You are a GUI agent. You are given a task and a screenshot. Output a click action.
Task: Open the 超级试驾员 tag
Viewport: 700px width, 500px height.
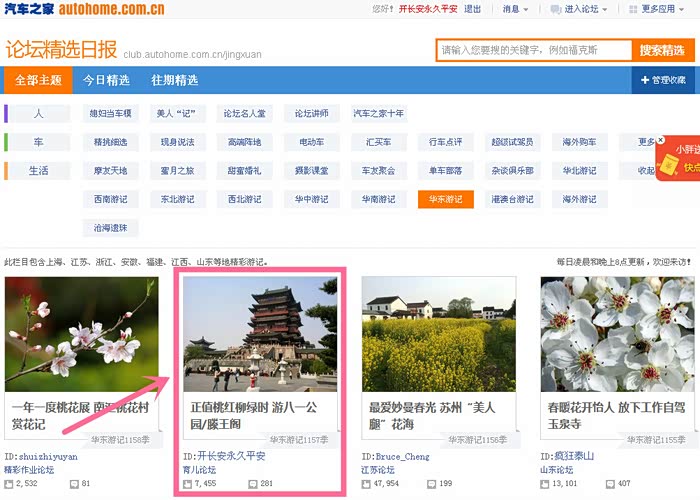(512, 142)
